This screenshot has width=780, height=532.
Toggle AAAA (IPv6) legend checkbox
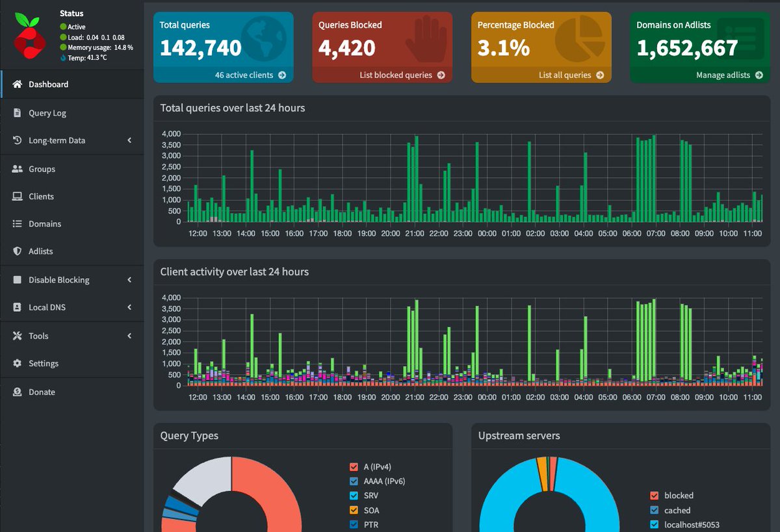coord(354,481)
